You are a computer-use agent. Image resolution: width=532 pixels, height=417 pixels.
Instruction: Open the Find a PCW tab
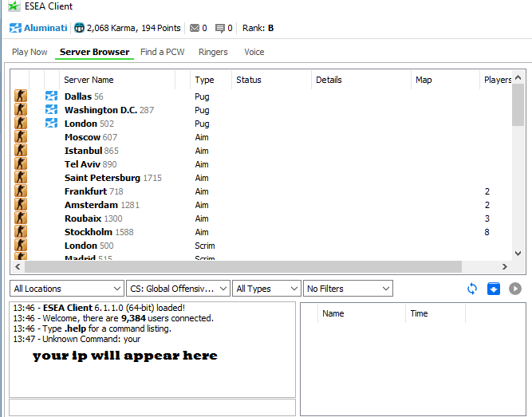(162, 52)
